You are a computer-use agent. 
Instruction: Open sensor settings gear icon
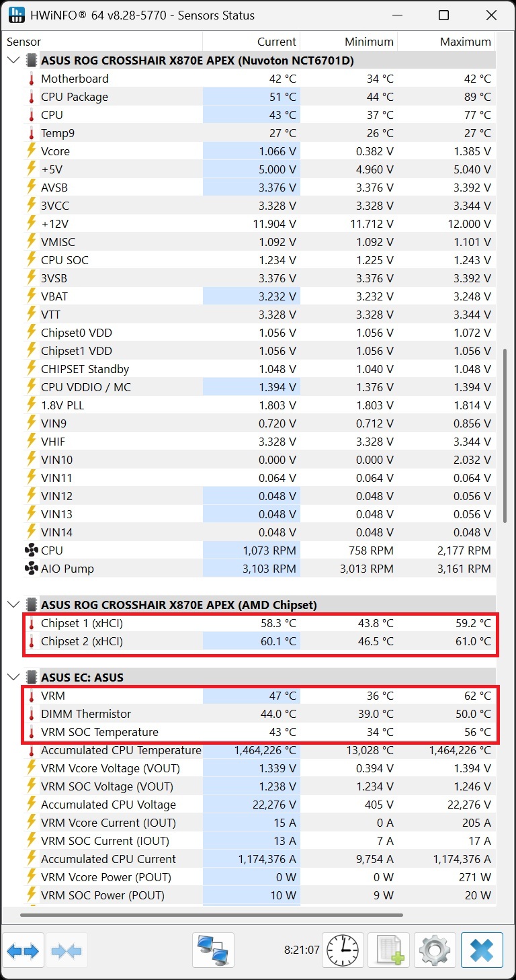point(435,950)
